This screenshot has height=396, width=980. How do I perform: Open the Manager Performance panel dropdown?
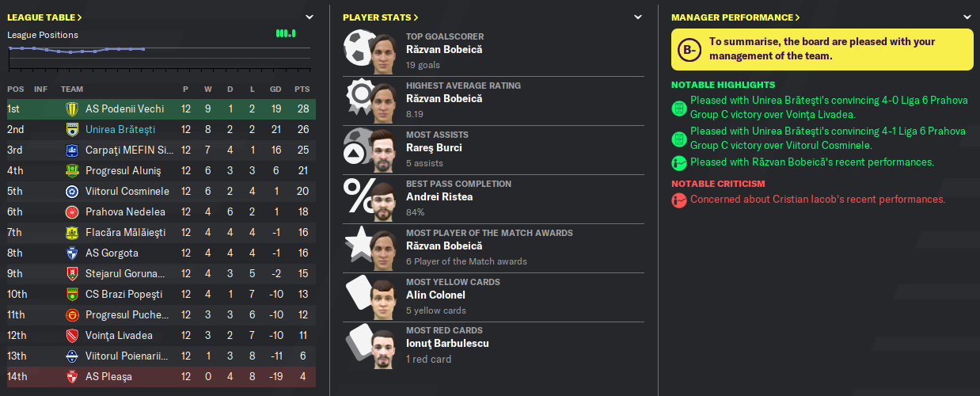pos(967,17)
